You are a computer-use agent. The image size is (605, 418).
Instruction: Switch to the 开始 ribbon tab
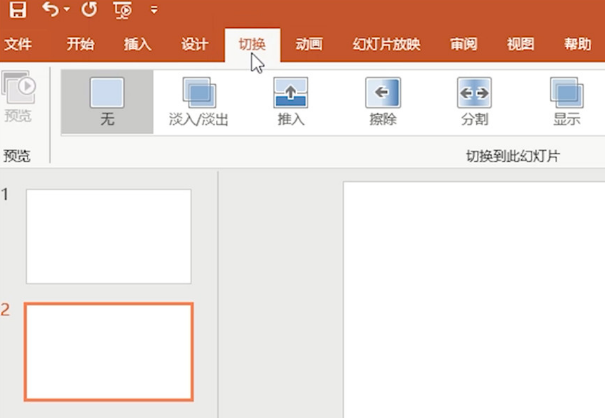pos(80,44)
